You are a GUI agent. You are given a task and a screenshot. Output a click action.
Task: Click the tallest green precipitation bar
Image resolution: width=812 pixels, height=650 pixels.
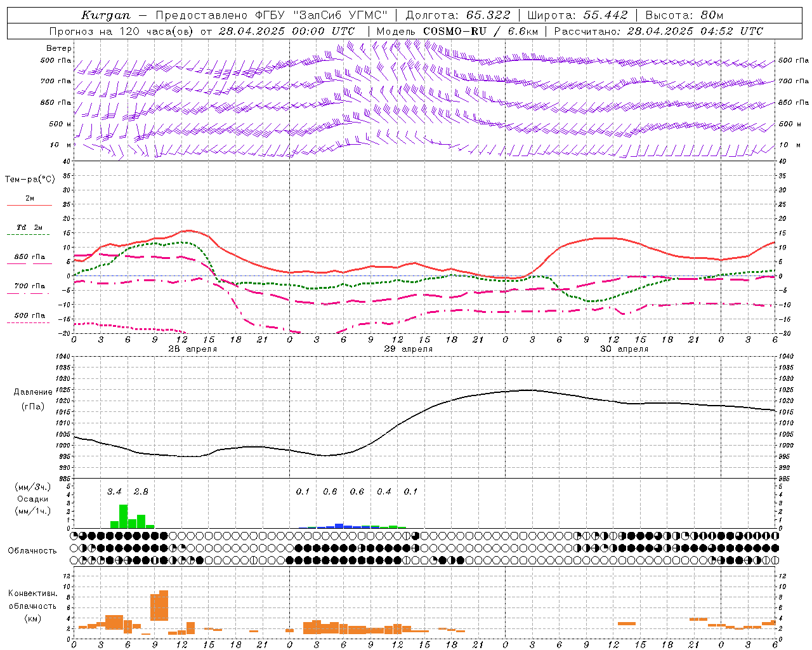(124, 516)
